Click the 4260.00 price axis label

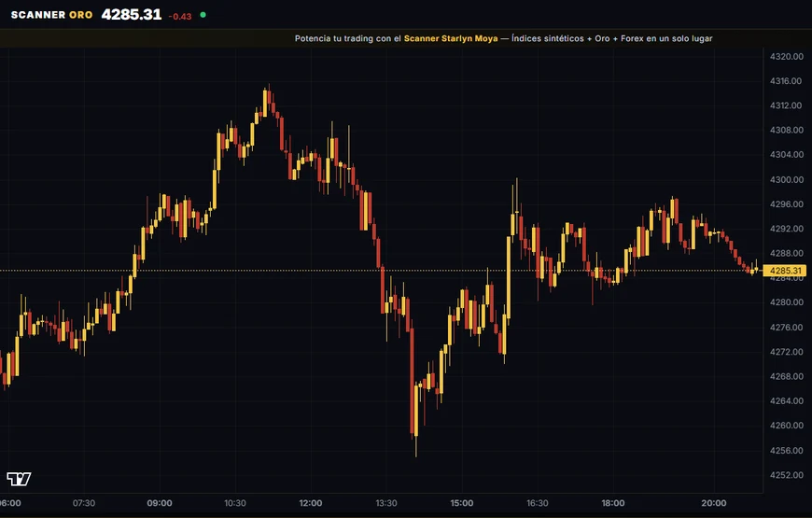coord(786,426)
